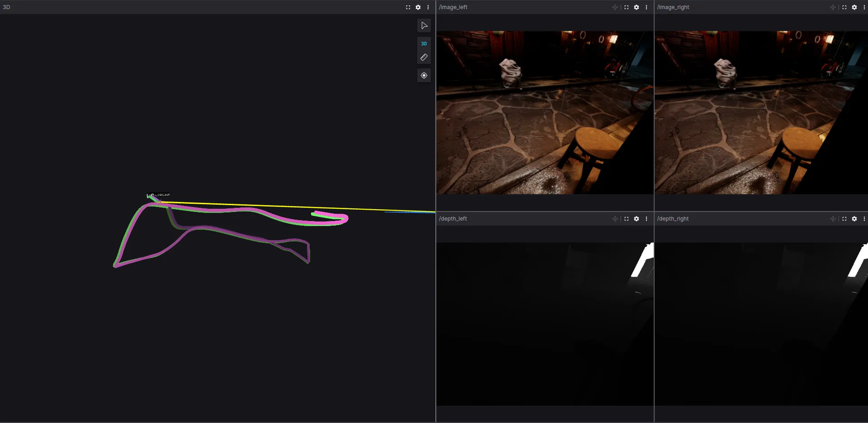This screenshot has width=868, height=423.
Task: Fullscreen the /depth_right panel
Action: 844,219
